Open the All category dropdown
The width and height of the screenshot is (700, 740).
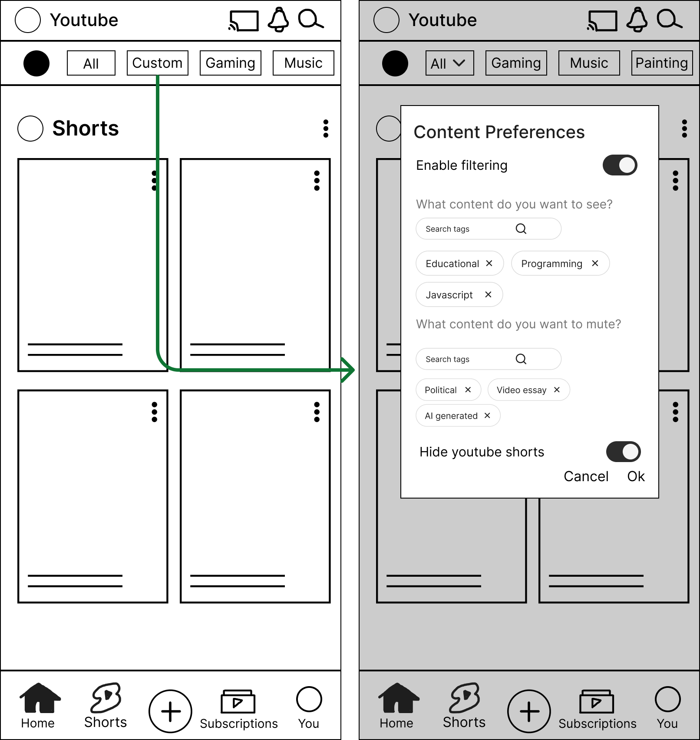click(449, 63)
